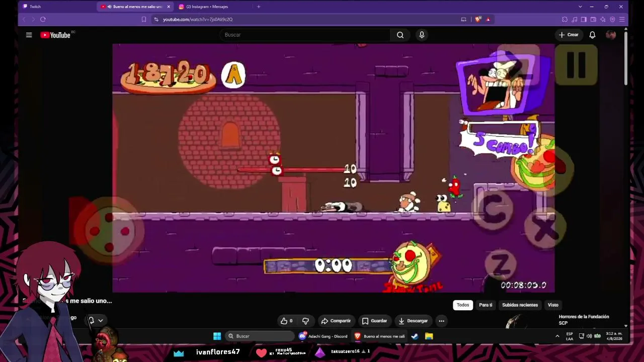Screen dimensions: 644x362
Task: Open the browser main menu
Action: click(x=622, y=19)
